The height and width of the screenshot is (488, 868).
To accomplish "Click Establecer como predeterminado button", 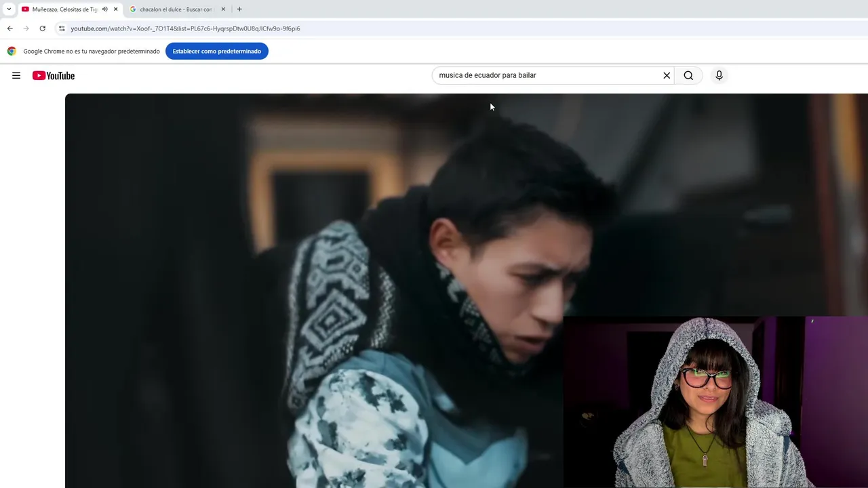I will (217, 51).
